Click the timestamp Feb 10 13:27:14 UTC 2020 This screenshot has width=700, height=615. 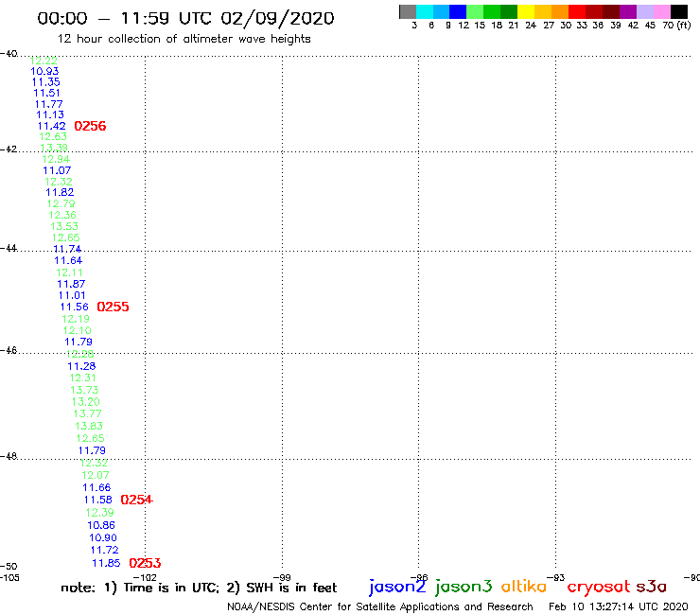(619, 606)
